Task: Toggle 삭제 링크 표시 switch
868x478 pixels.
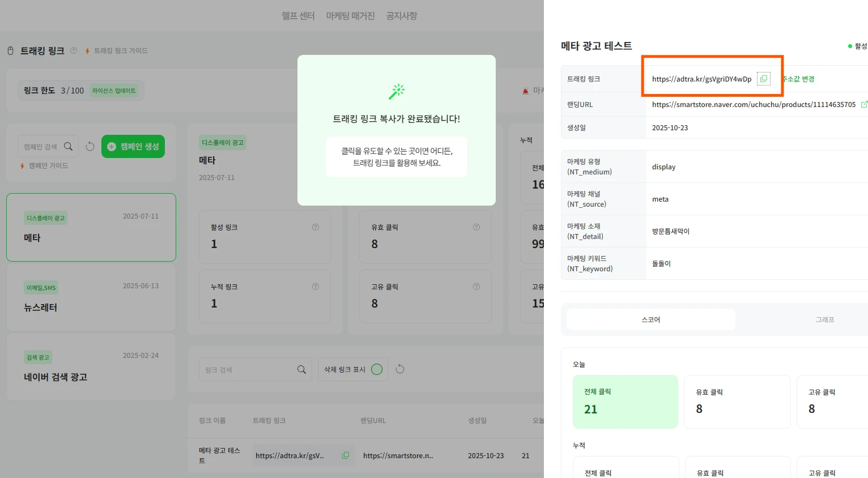Action: 377,369
